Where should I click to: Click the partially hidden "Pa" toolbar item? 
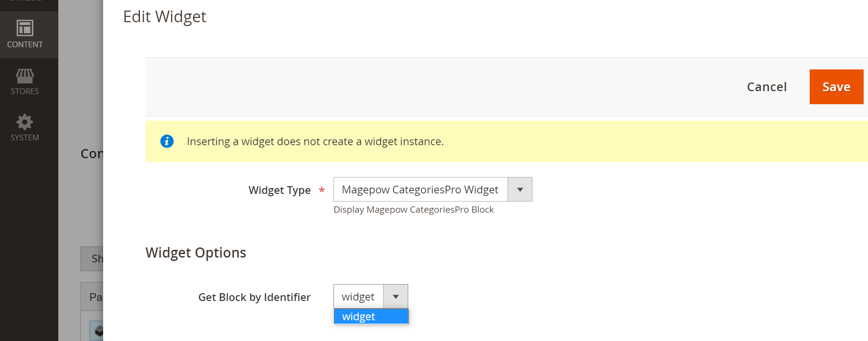(94, 297)
